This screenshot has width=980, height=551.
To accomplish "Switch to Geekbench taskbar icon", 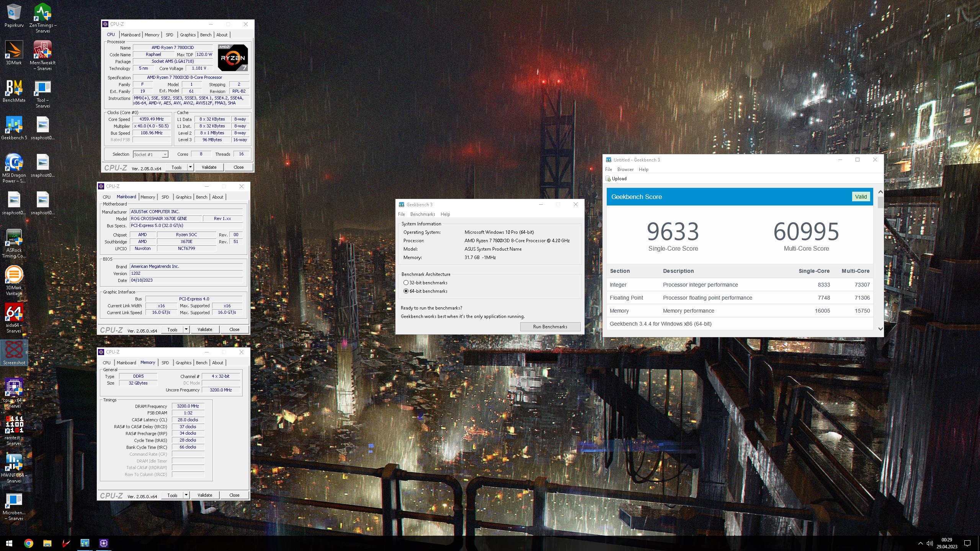I will pyautogui.click(x=85, y=543).
